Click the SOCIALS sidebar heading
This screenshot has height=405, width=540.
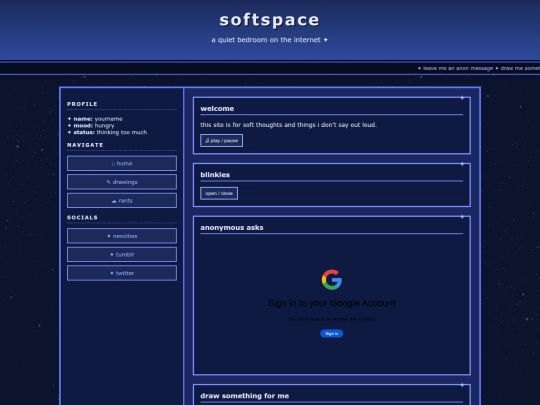point(82,218)
